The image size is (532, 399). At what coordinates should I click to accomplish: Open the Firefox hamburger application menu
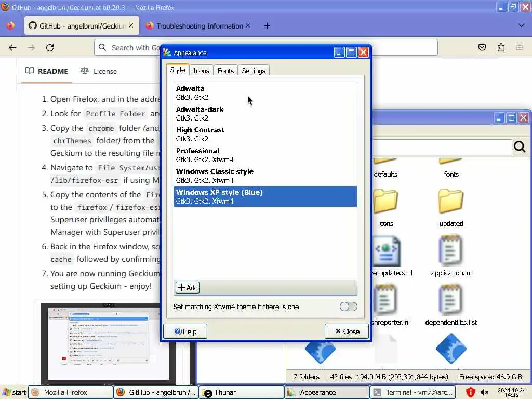[x=520, y=47]
